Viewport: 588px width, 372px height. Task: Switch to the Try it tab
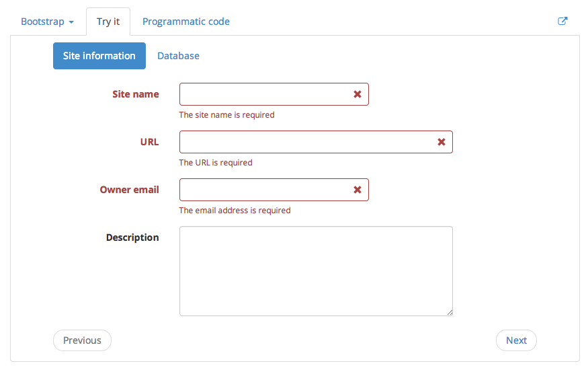point(108,22)
